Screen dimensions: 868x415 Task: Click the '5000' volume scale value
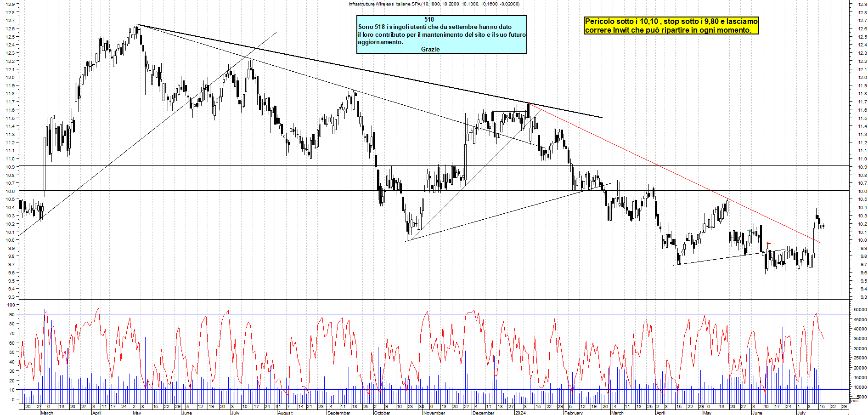[862, 397]
